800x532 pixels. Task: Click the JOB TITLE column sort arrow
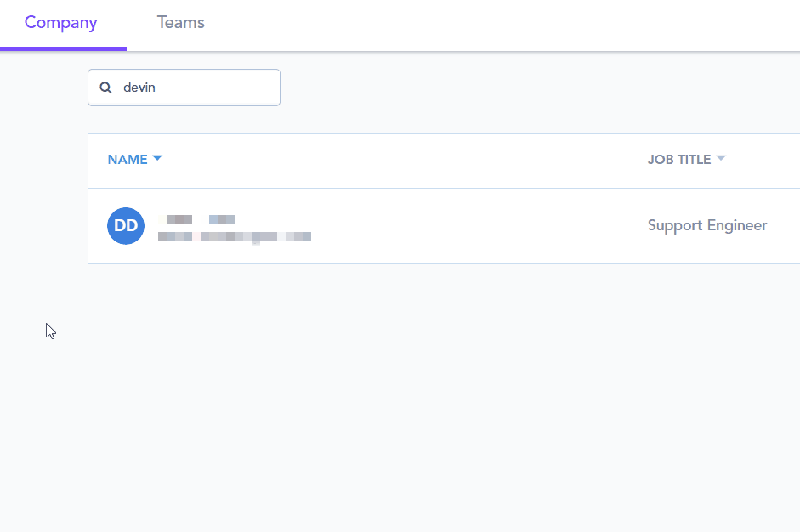(x=721, y=159)
